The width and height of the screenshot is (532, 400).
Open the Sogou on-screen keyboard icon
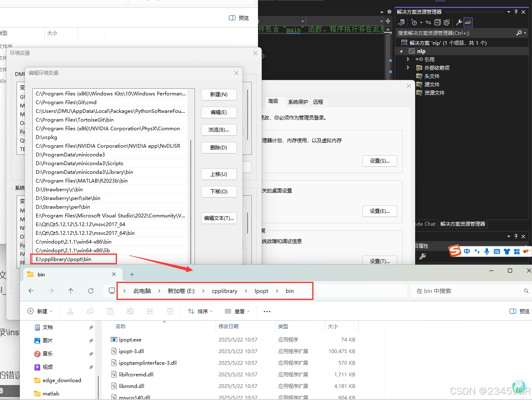point(497,251)
